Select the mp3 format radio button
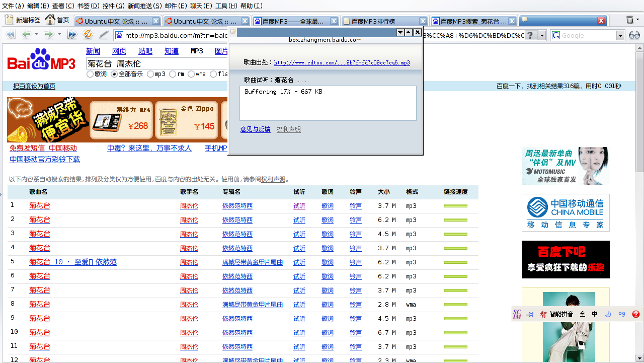Image resolution: width=644 pixels, height=363 pixels. (150, 74)
